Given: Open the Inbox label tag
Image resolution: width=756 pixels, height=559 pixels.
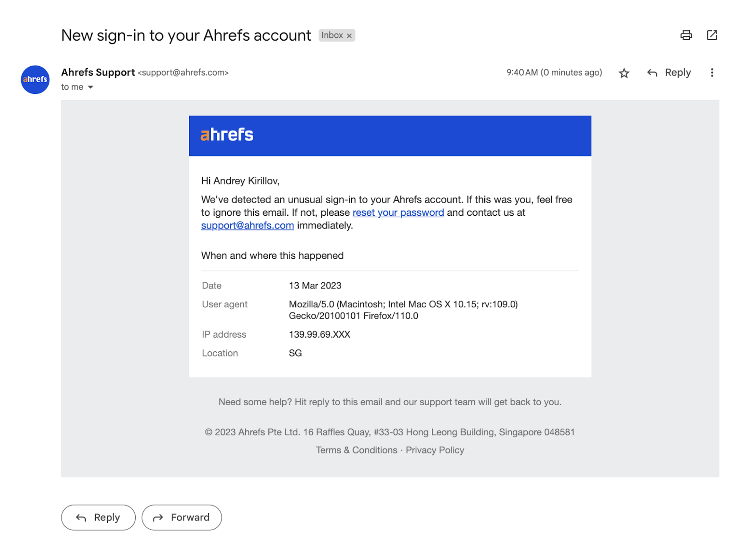Looking at the screenshot, I should click(x=332, y=35).
